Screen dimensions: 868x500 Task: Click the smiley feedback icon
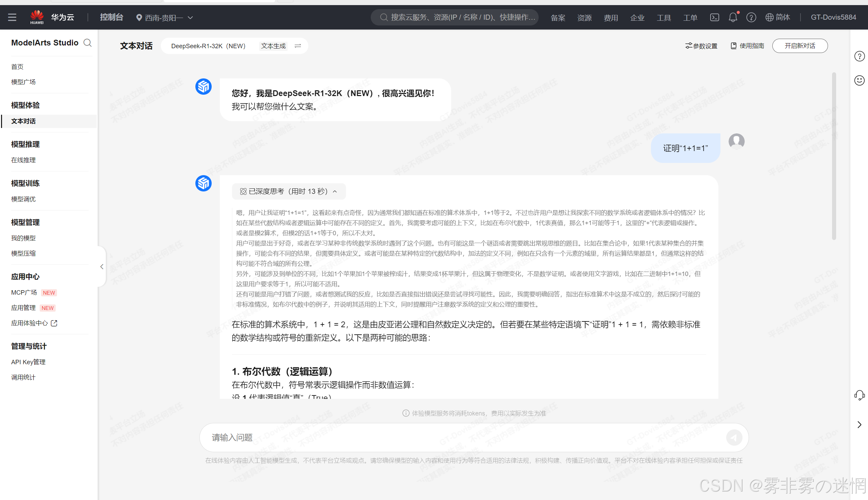click(859, 80)
